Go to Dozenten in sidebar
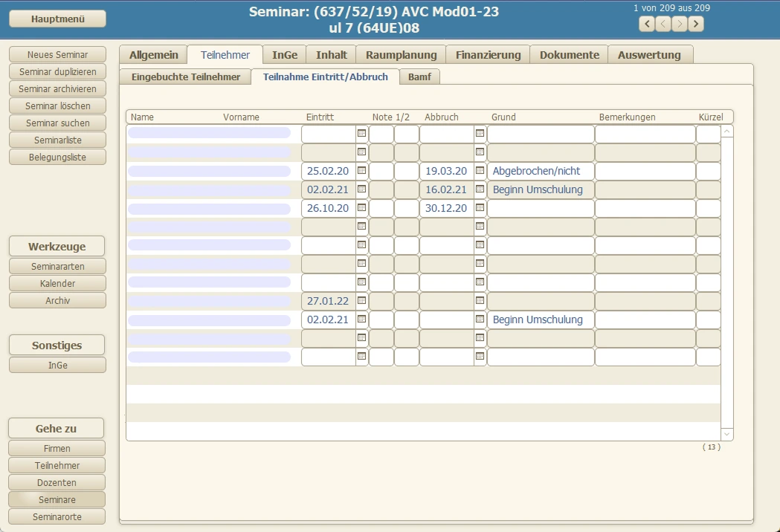Image resolution: width=780 pixels, height=532 pixels. [x=57, y=483]
